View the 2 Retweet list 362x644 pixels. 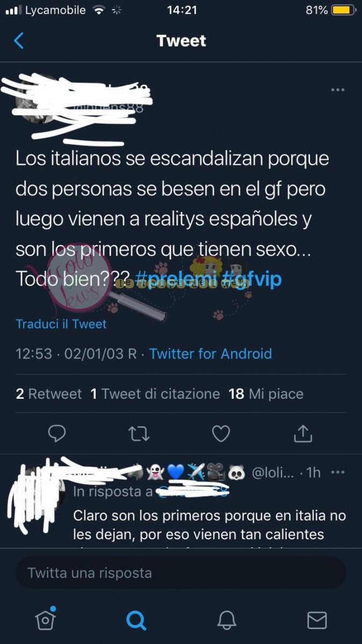tap(49, 394)
